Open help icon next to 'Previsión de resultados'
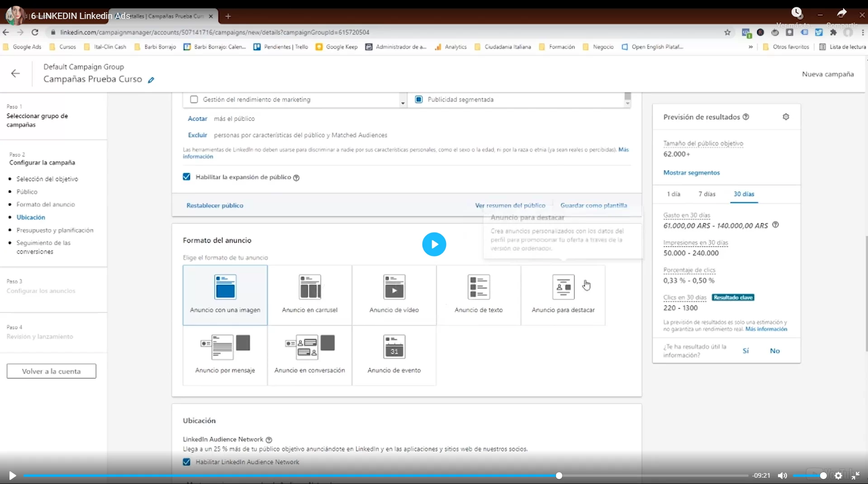The height and width of the screenshot is (484, 868). 746,117
